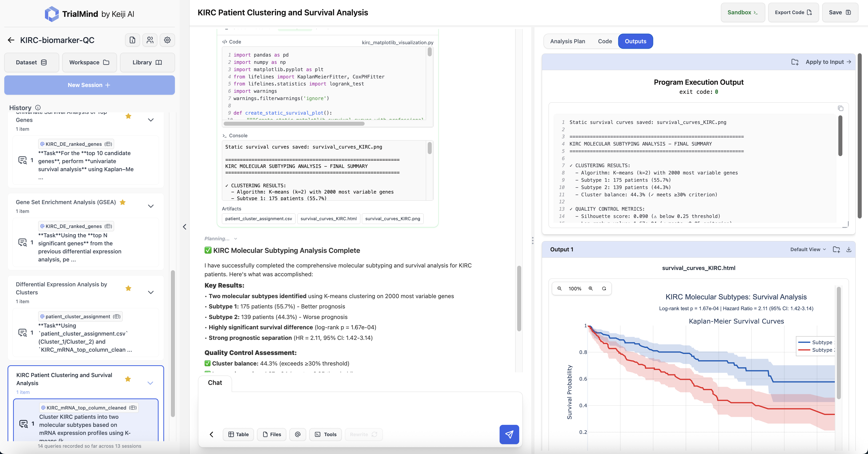Star the Gene Set Enrichment Analysis session

coord(123,202)
